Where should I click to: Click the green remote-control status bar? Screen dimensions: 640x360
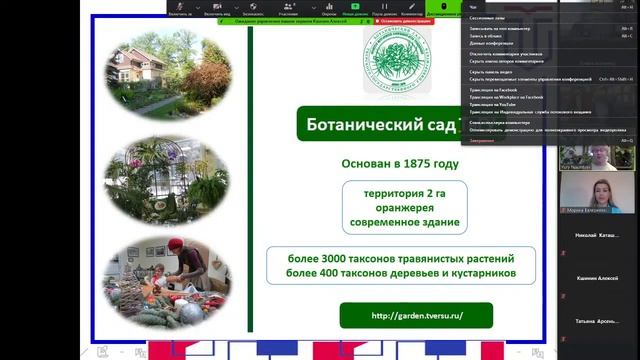[x=295, y=21]
